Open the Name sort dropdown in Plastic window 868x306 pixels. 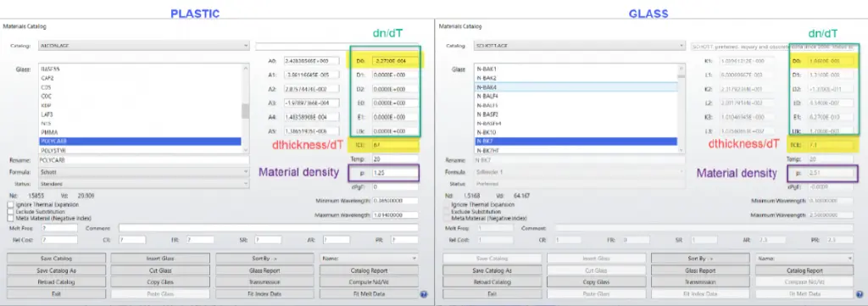coord(369,259)
